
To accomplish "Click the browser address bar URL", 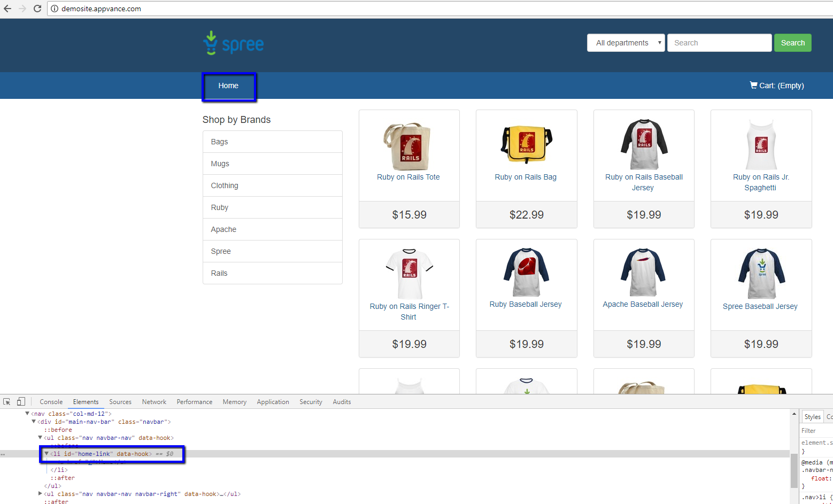I will (x=101, y=9).
